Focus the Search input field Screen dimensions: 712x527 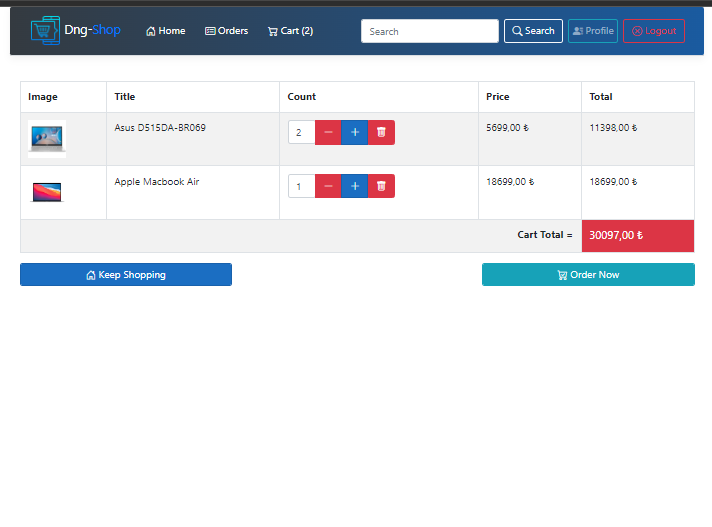pos(429,31)
